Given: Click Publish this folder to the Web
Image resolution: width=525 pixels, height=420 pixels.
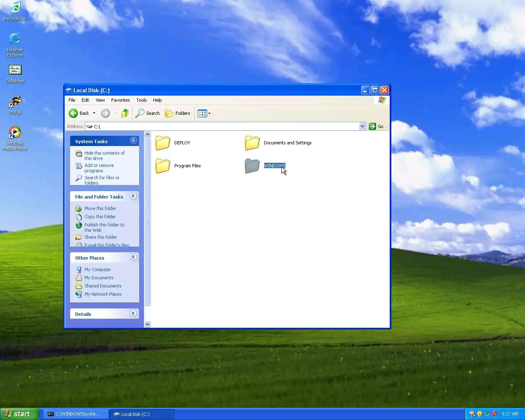Looking at the screenshot, I should tap(105, 227).
